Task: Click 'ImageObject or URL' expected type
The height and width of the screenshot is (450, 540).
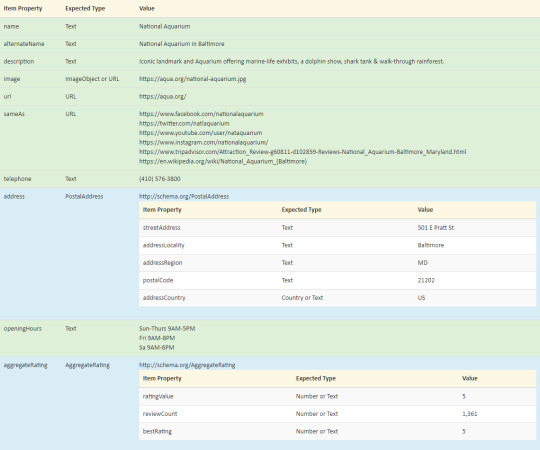Action: coord(92,79)
